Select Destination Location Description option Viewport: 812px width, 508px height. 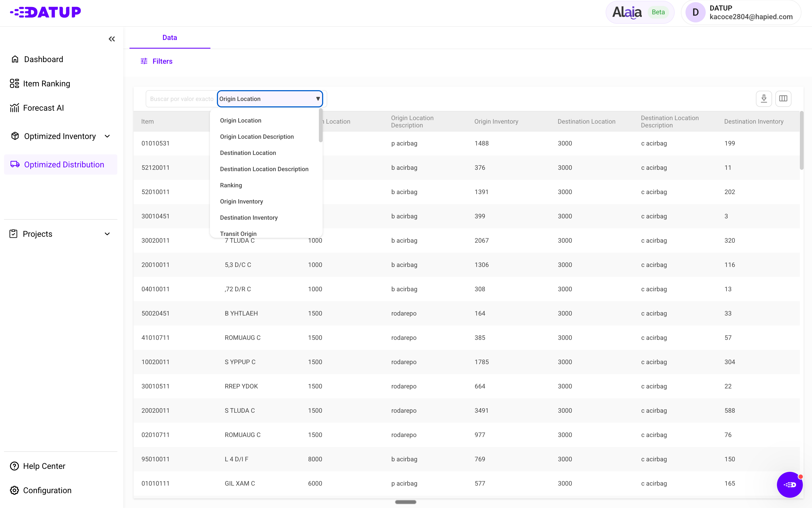264,169
